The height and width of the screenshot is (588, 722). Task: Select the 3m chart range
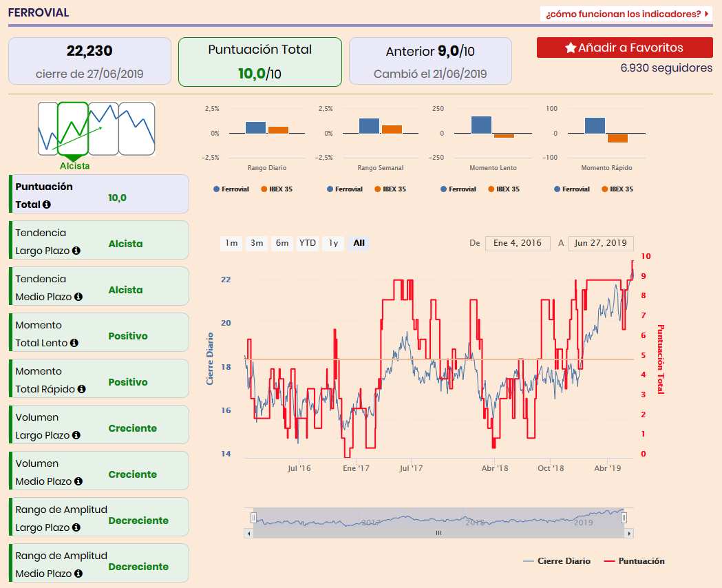[x=257, y=243]
